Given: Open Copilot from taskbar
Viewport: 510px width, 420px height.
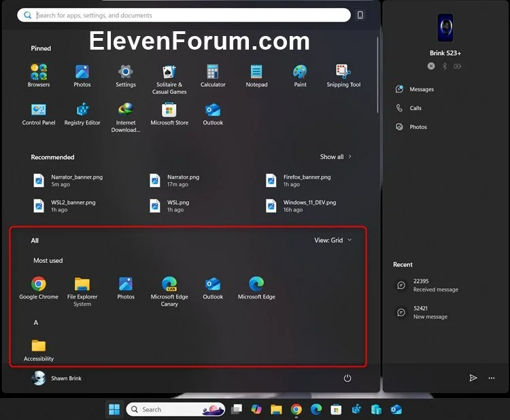Looking at the screenshot, I should 256,409.
